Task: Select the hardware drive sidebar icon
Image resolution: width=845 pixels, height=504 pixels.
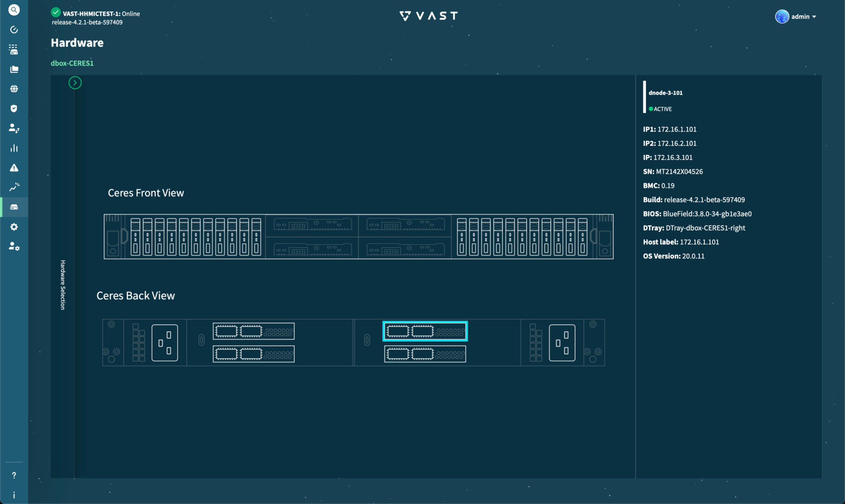Action: tap(14, 207)
